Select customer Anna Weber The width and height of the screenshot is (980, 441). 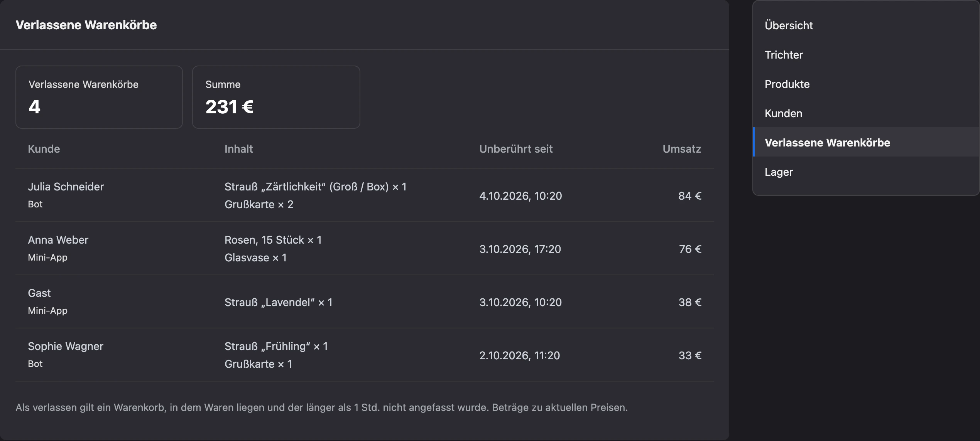coord(58,240)
